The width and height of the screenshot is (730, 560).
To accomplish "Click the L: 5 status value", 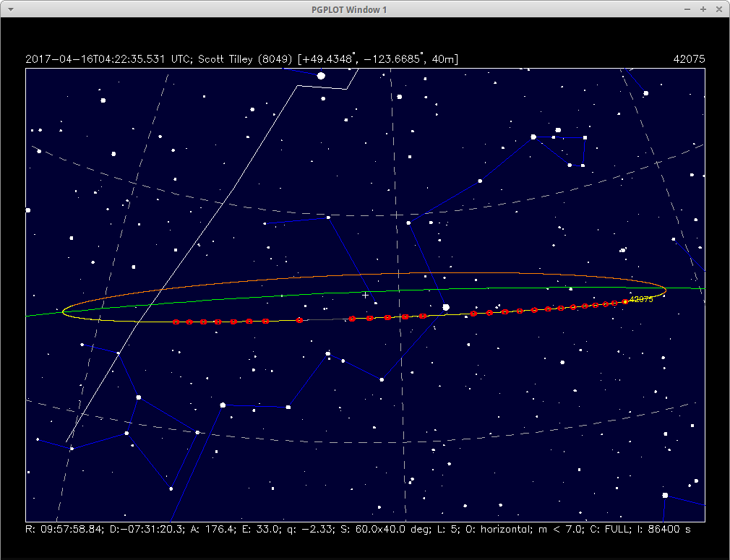I will click(449, 529).
